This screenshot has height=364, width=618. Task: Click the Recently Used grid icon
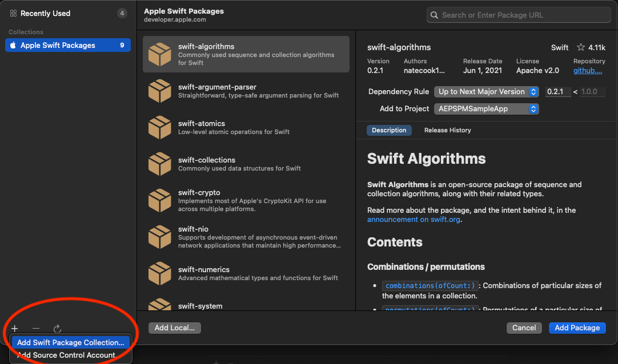pos(13,13)
